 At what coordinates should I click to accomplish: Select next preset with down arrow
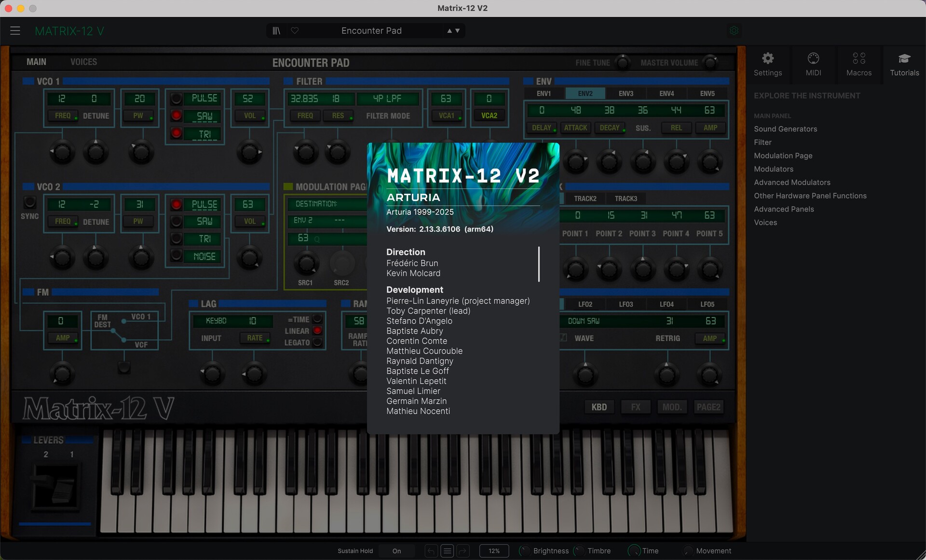(x=458, y=31)
